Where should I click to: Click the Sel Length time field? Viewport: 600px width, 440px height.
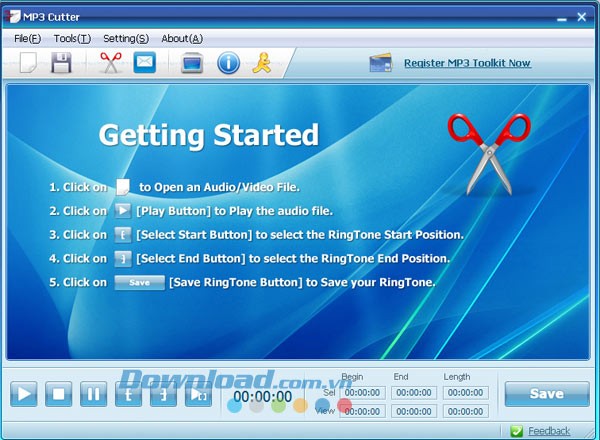[466, 393]
